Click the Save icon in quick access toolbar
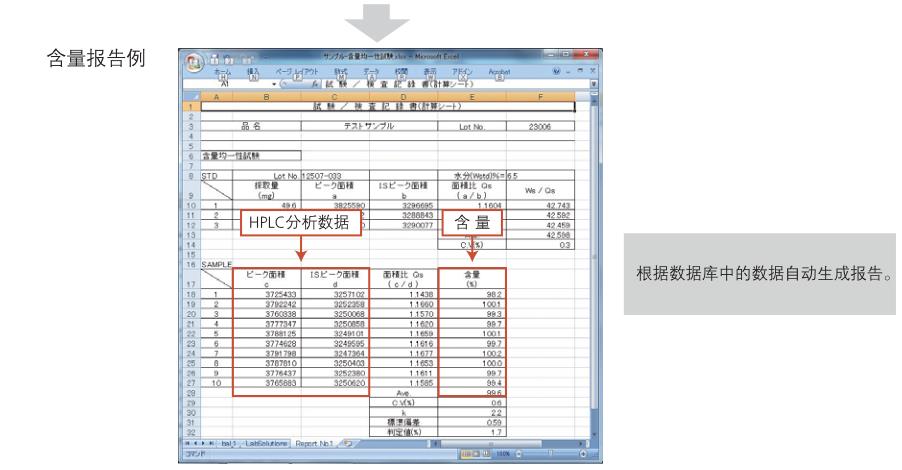Image resolution: width=902 pixels, height=470 pixels. (214, 58)
